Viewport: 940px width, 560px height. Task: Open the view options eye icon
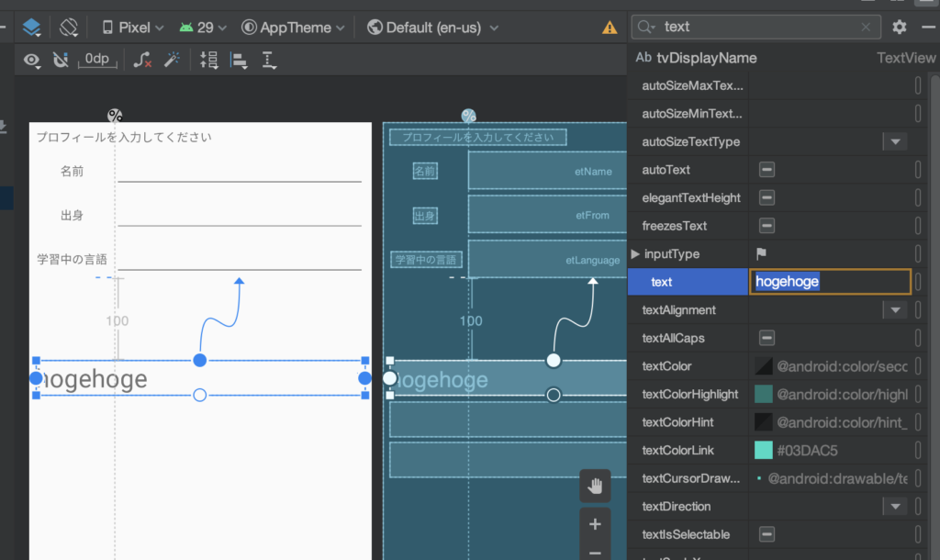(32, 60)
